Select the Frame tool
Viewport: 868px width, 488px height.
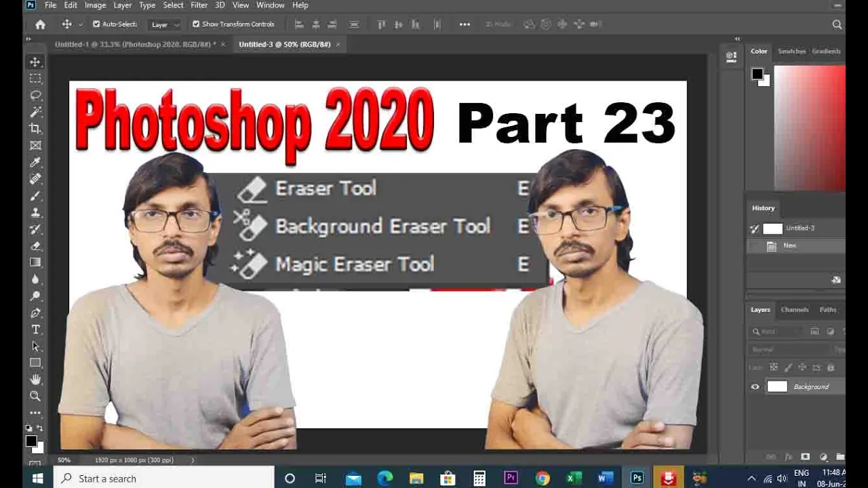35,145
